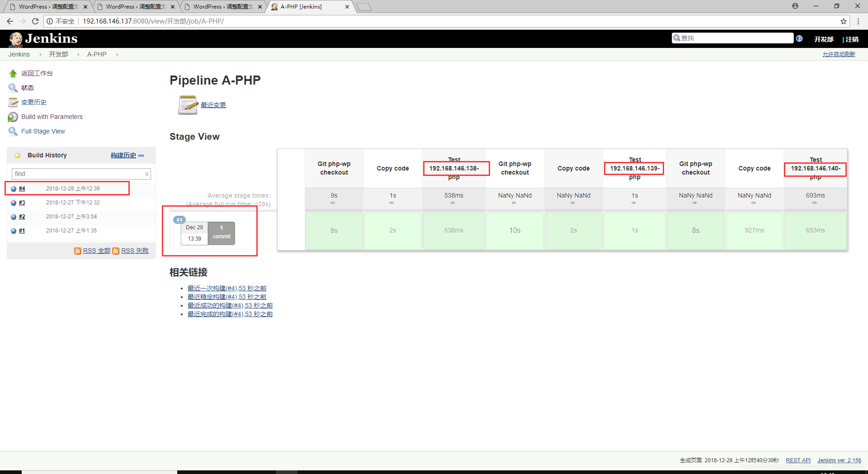Click the Build History sun status icon
The image size is (868, 474).
[18, 155]
